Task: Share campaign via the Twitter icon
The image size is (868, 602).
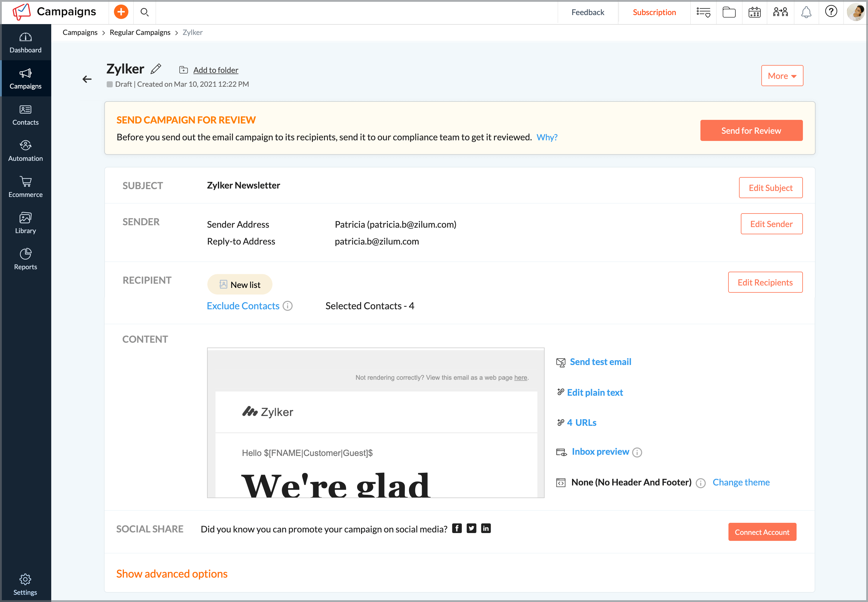Action: point(471,528)
